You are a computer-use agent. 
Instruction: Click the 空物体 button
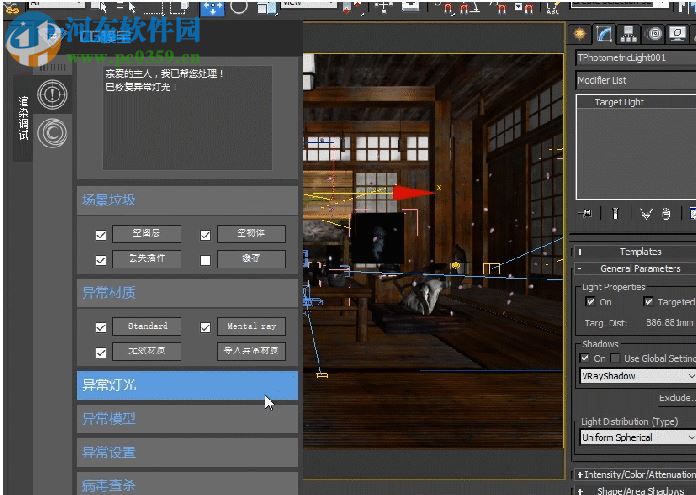coord(251,234)
